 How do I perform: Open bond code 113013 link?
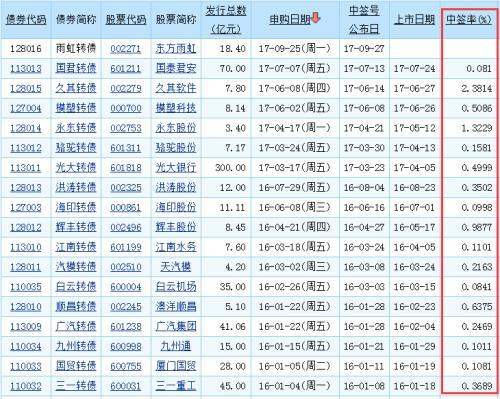pyautogui.click(x=26, y=69)
